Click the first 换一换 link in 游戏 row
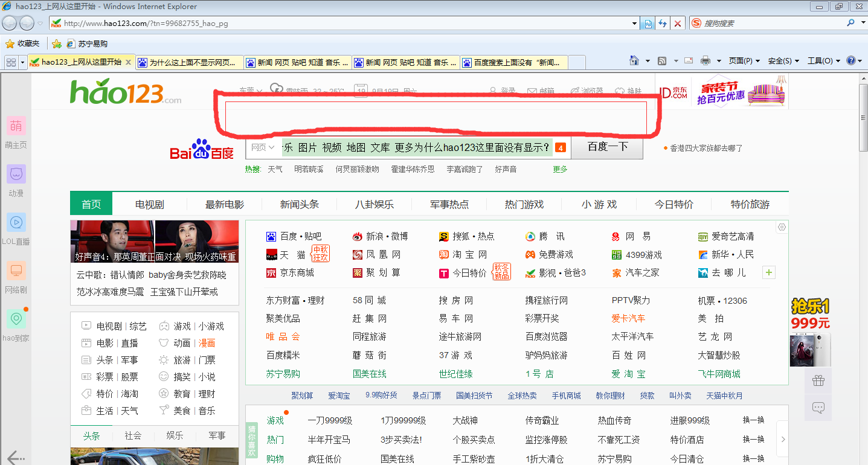This screenshot has height=465, width=868. 753,420
